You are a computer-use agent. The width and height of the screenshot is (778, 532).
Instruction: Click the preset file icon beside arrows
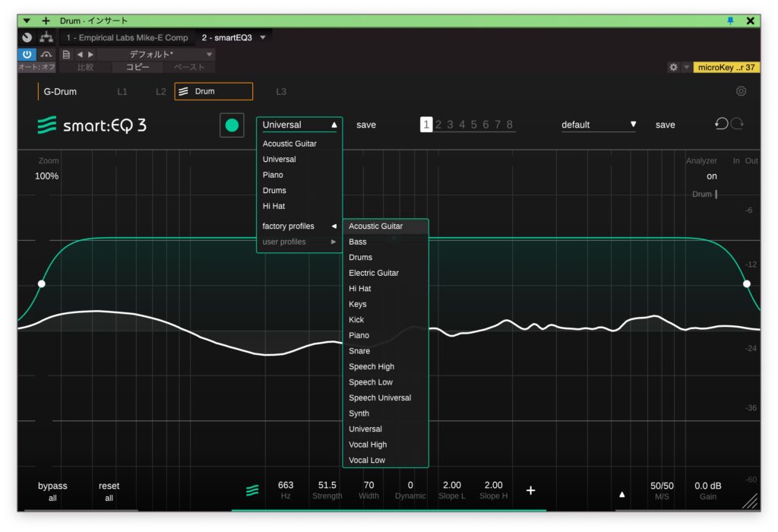point(66,55)
